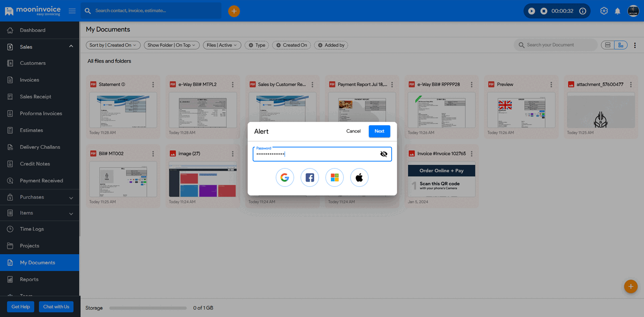This screenshot has width=644, height=317.
Task: Click the Google sign-in icon
Action: pyautogui.click(x=285, y=177)
